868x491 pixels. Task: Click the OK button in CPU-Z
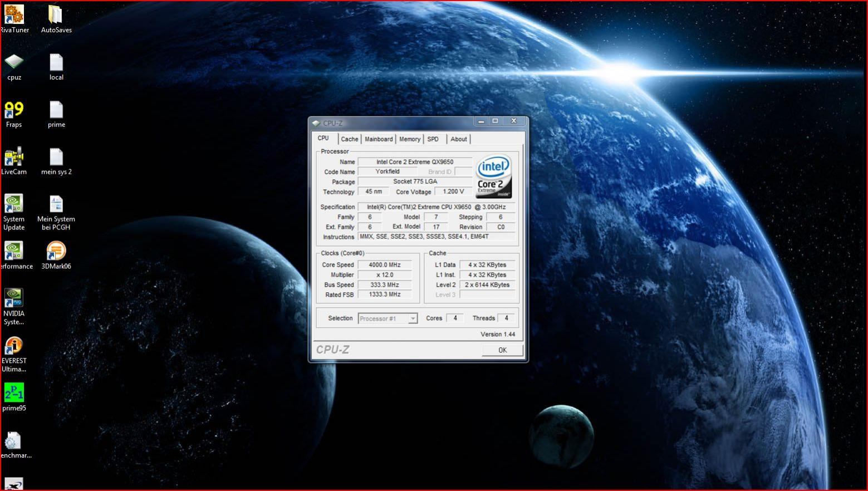(502, 350)
